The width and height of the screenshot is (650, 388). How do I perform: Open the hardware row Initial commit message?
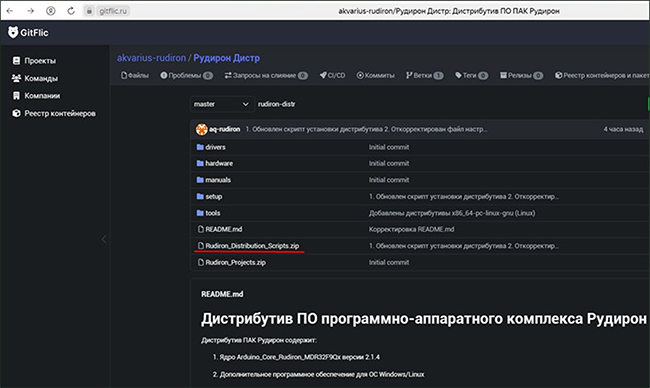point(389,163)
